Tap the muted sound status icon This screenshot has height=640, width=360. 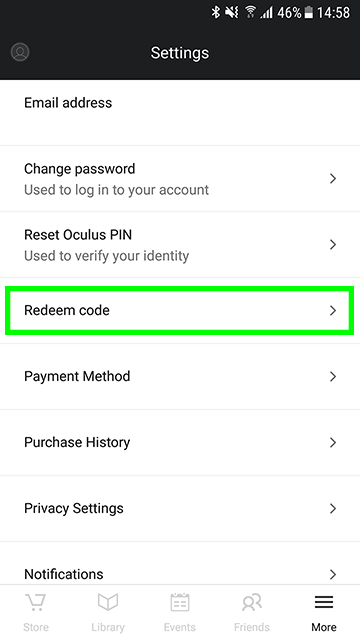coord(232,12)
